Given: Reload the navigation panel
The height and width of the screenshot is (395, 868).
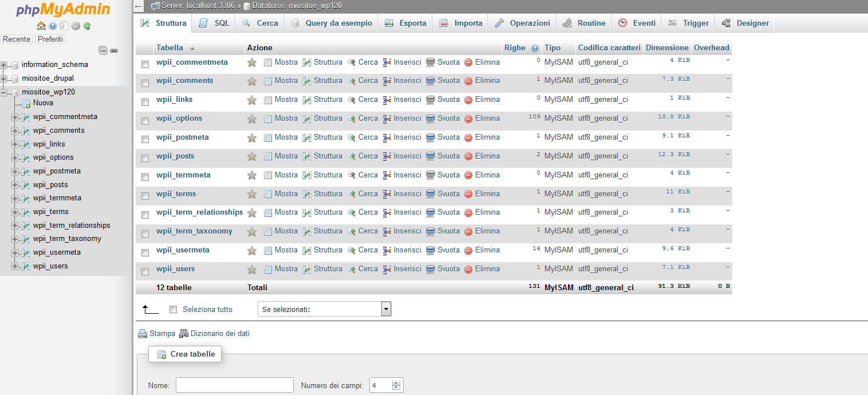Looking at the screenshot, I should click(x=87, y=26).
